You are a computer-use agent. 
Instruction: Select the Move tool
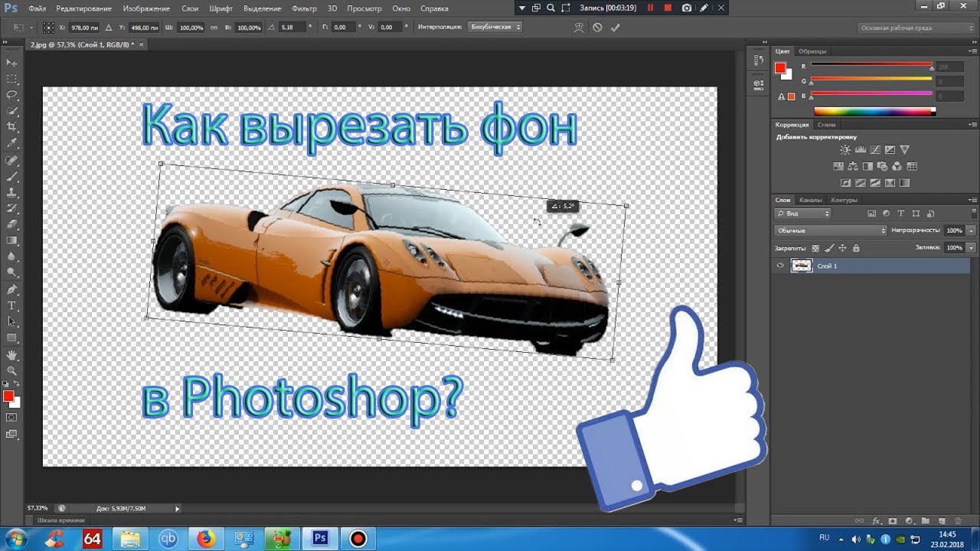tap(11, 62)
